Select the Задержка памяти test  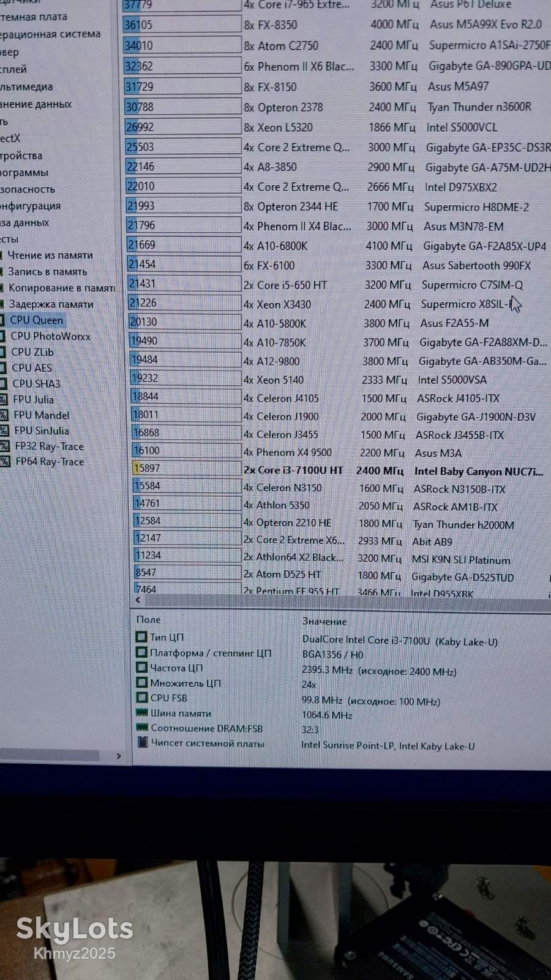point(51,304)
